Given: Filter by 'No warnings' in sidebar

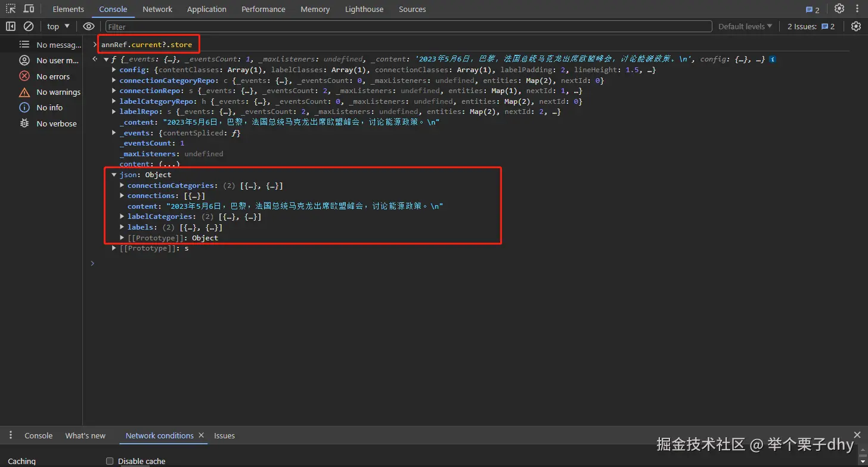Looking at the screenshot, I should [x=50, y=92].
